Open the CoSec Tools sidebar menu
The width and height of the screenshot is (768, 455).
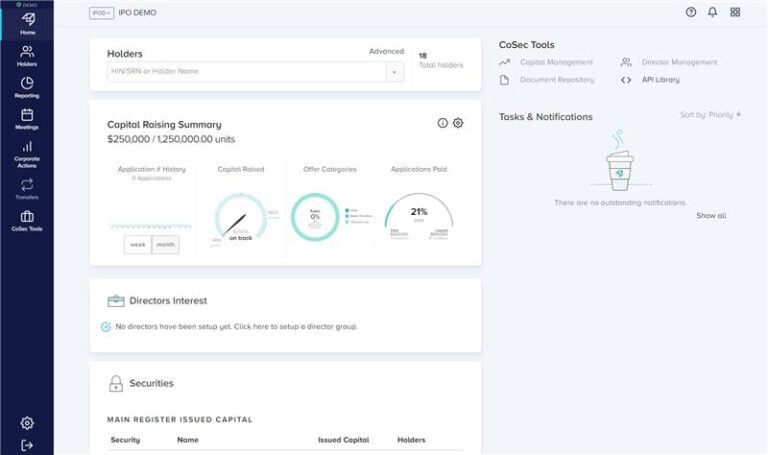27,220
